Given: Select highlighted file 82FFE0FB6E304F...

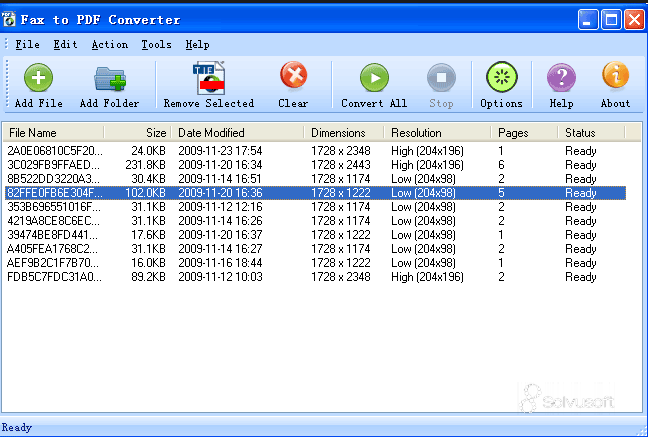Looking at the screenshot, I should (x=315, y=193).
